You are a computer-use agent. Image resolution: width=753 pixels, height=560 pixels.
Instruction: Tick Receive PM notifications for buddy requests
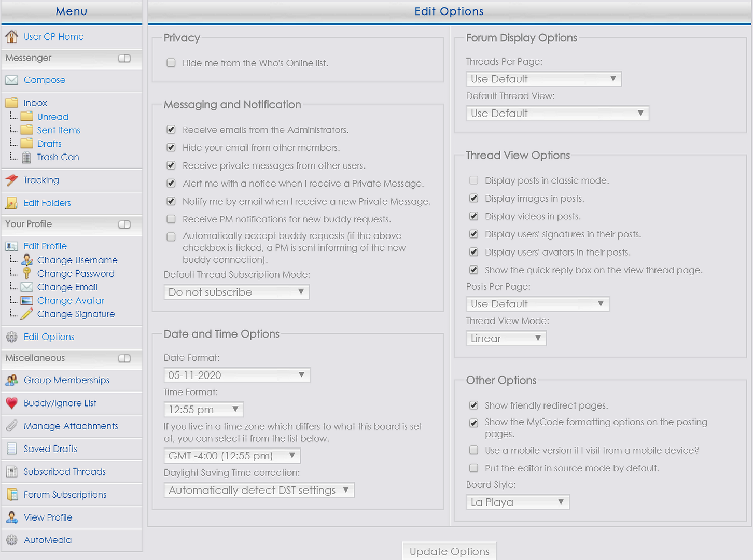171,219
